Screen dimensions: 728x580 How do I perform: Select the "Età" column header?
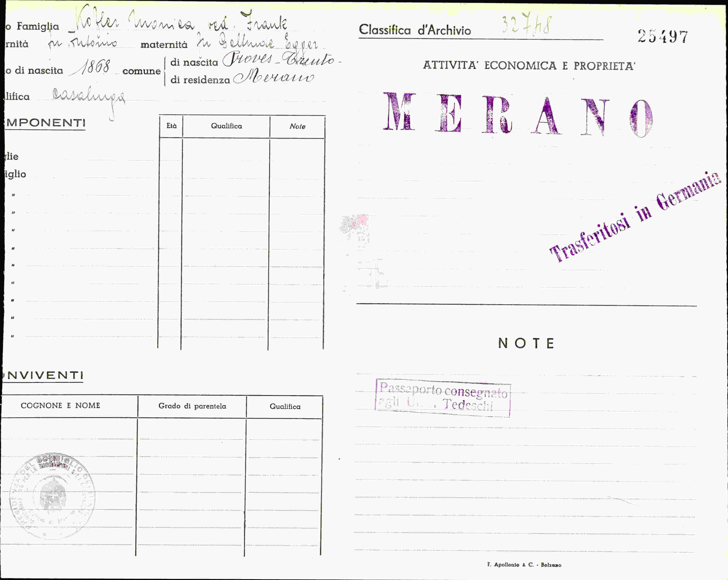pos(171,126)
